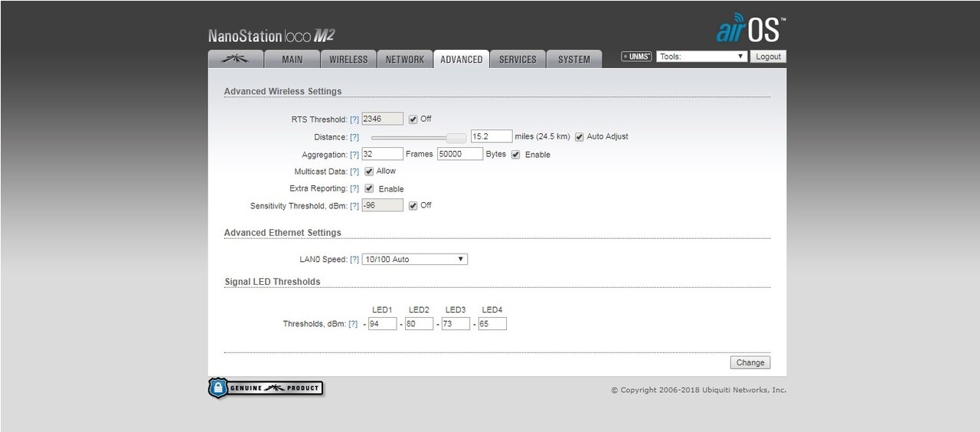The image size is (980, 432).
Task: Click the Distance miles input field
Action: [x=492, y=136]
